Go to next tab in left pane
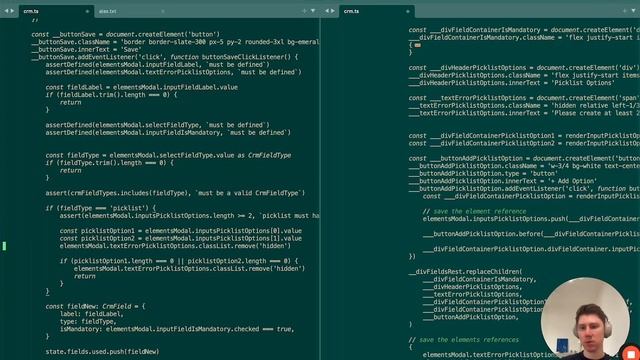This screenshot has width=640, height=360. pyautogui.click(x=12, y=11)
